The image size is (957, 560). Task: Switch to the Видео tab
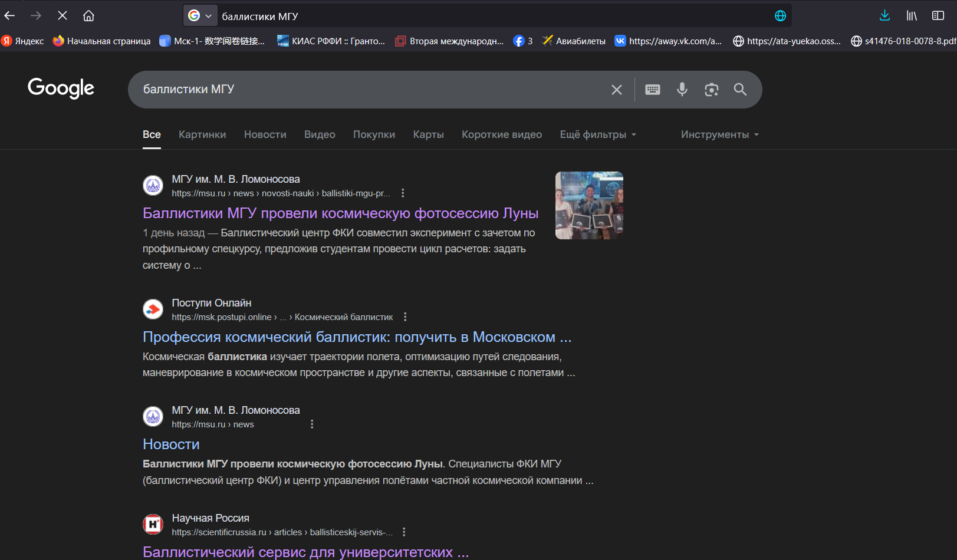320,134
